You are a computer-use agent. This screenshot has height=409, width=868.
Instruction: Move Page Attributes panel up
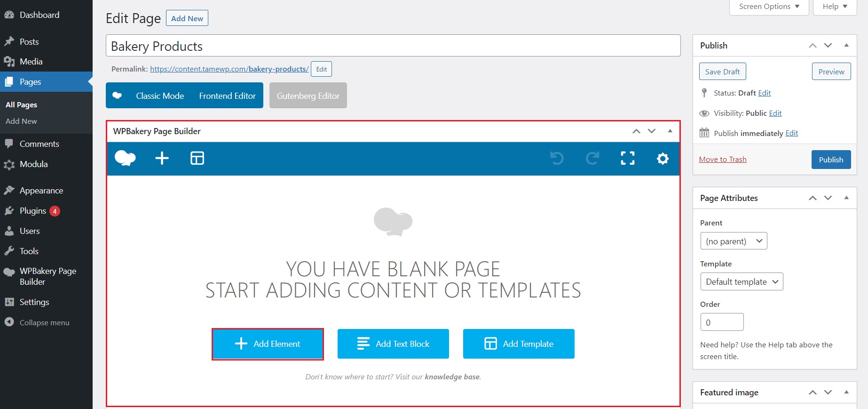(x=813, y=198)
